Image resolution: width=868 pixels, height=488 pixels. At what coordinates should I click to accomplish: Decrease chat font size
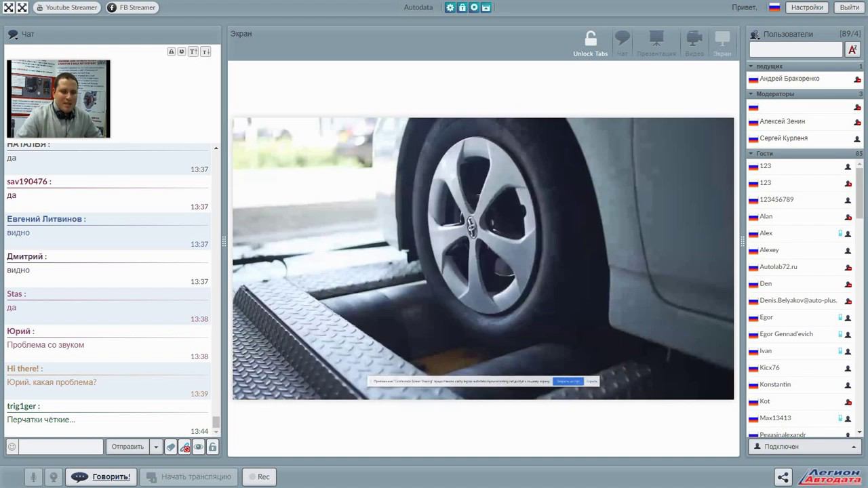pyautogui.click(x=205, y=52)
